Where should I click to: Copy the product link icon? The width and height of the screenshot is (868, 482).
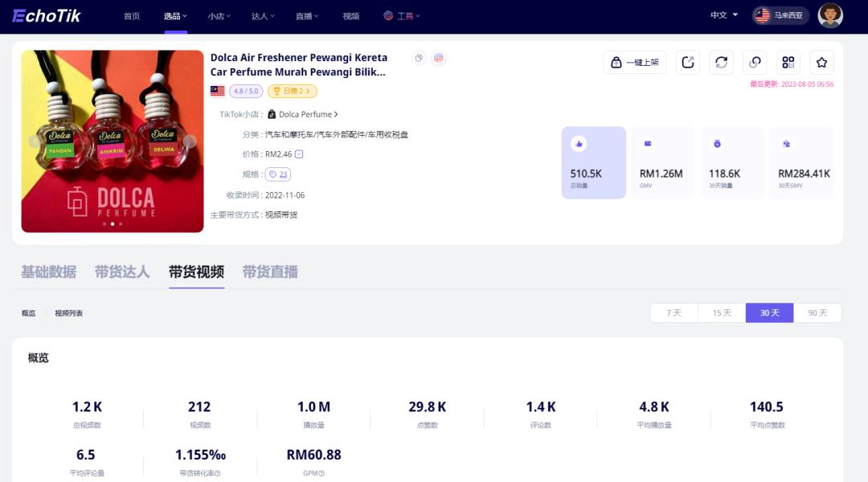pyautogui.click(x=755, y=63)
